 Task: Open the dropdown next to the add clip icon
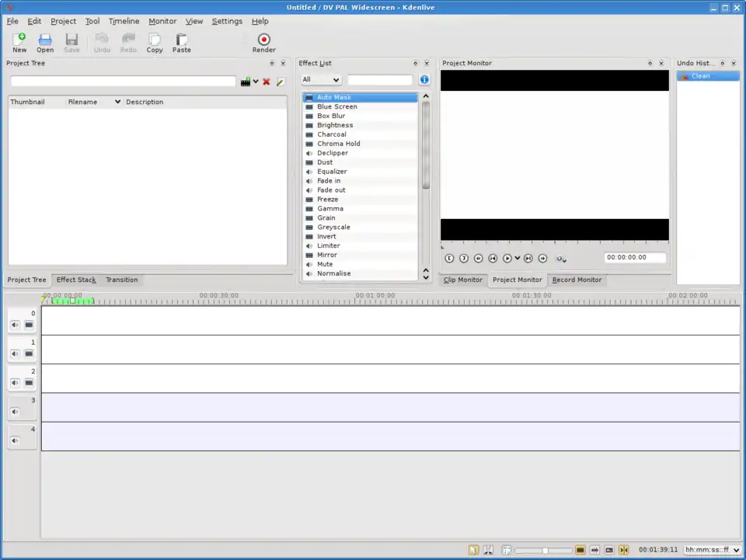pyautogui.click(x=256, y=81)
